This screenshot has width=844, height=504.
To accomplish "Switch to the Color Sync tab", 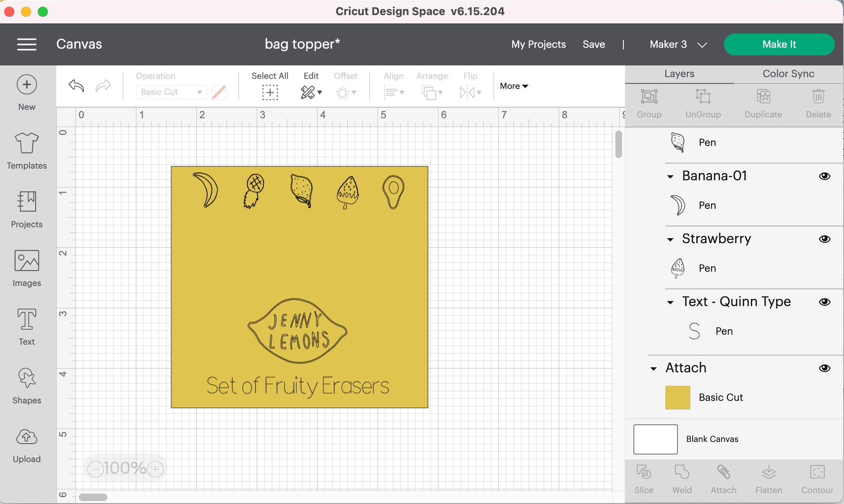I will point(788,74).
